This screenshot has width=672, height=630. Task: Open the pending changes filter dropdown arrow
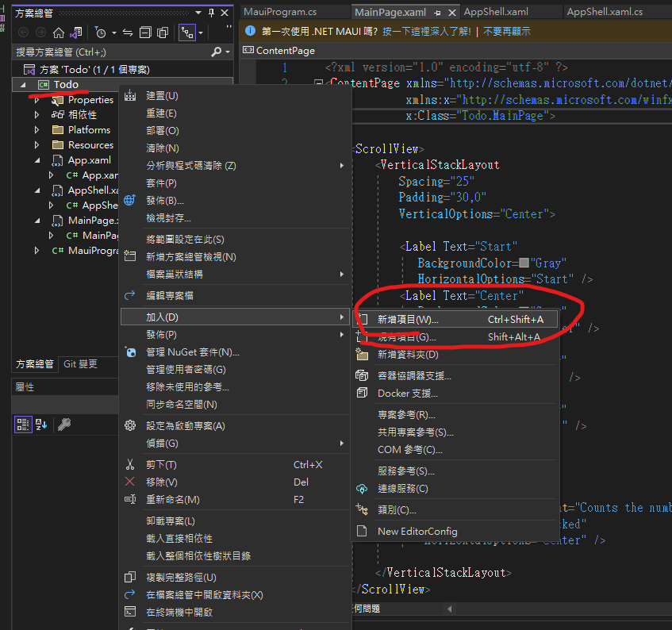pos(114,33)
